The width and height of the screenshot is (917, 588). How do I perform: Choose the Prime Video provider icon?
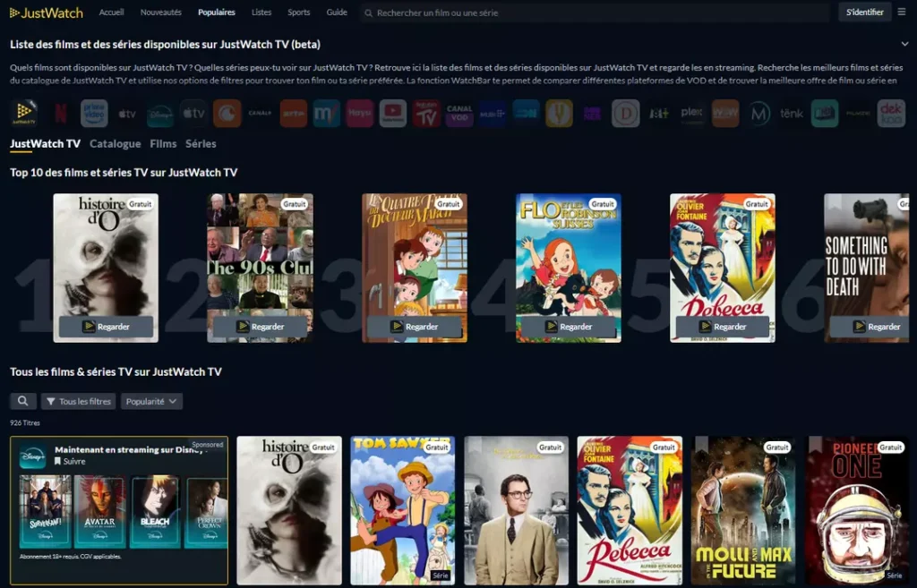[94, 113]
